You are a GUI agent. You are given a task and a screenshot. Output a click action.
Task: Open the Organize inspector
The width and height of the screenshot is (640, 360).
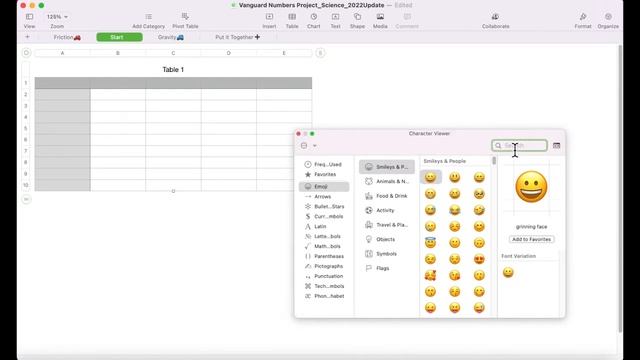tap(608, 17)
